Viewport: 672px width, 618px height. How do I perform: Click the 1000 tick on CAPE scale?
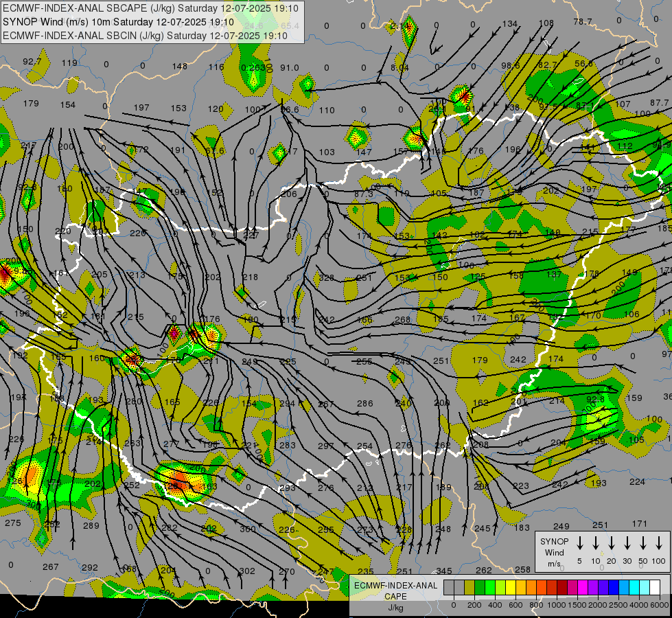pos(557,605)
